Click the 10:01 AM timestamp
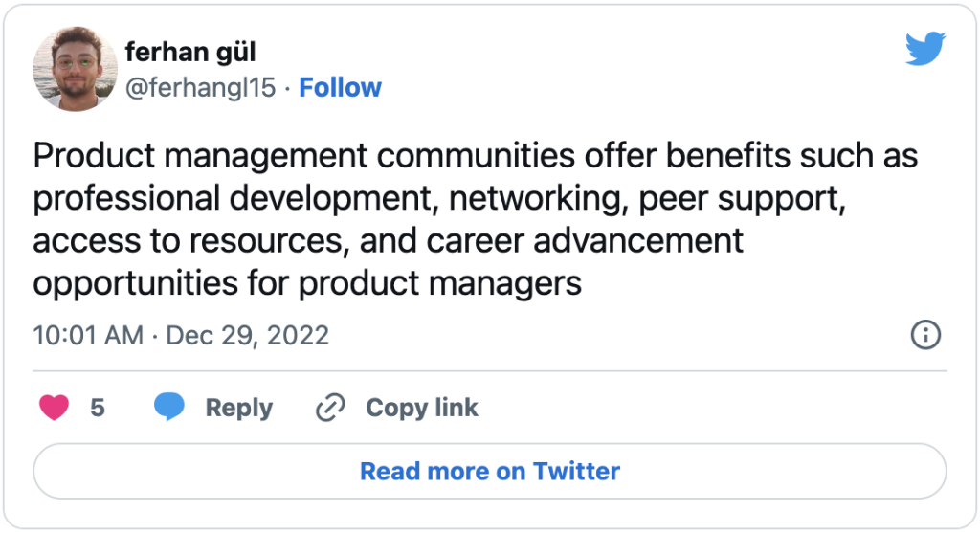This screenshot has width=980, height=533. pos(88,336)
